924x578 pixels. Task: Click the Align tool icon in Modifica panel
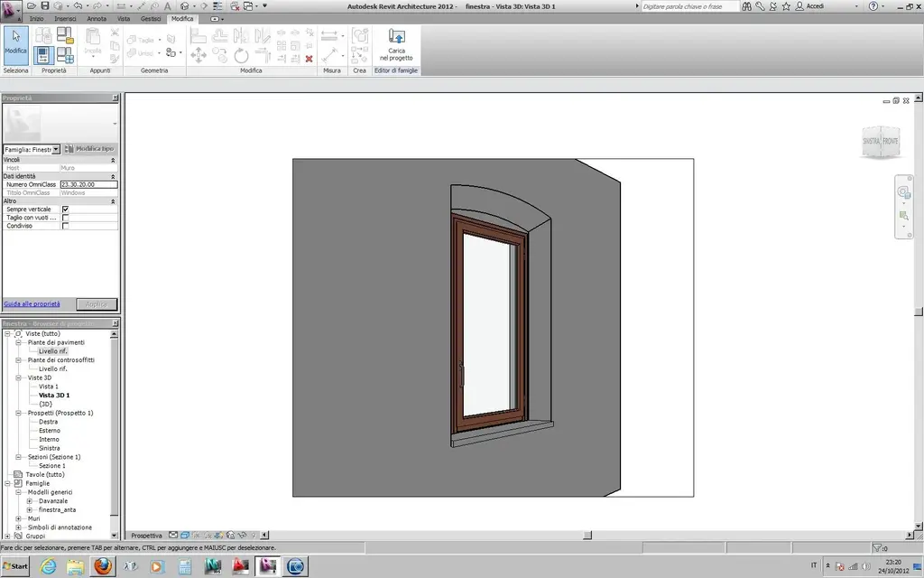[198, 36]
